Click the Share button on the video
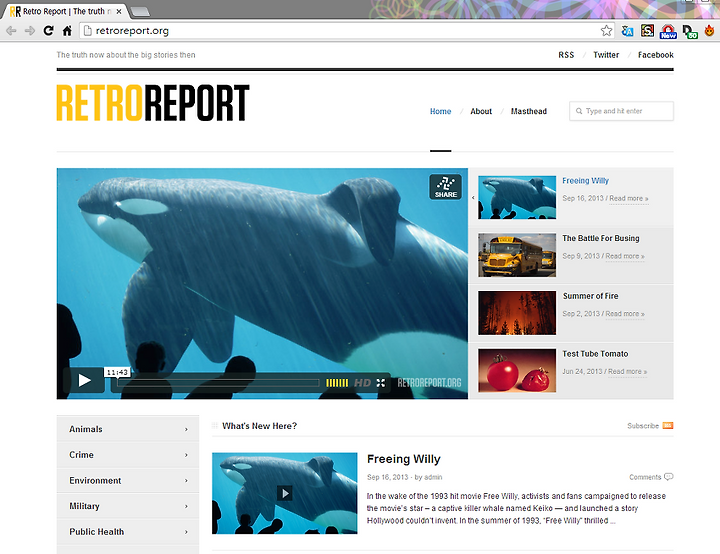 [445, 187]
